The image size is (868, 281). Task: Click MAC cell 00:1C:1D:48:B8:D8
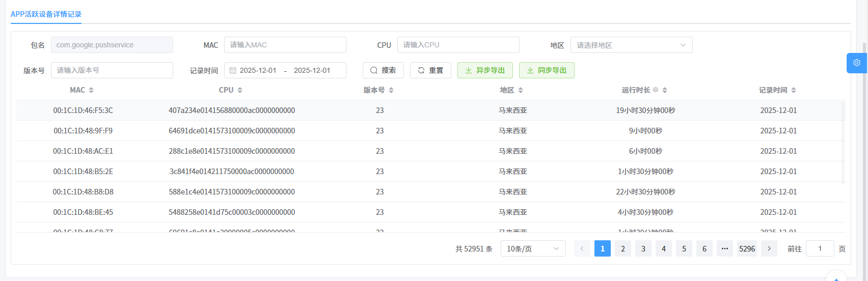click(x=83, y=192)
